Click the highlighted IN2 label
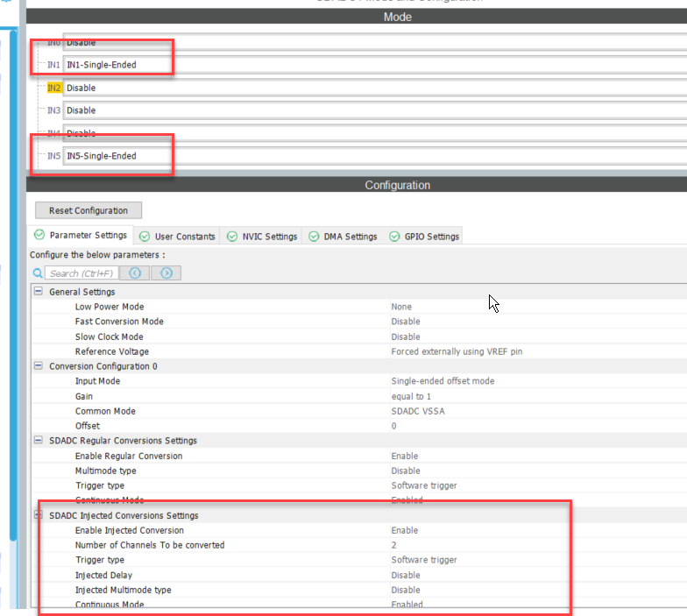Viewport: 687px width, 616px height. point(54,88)
